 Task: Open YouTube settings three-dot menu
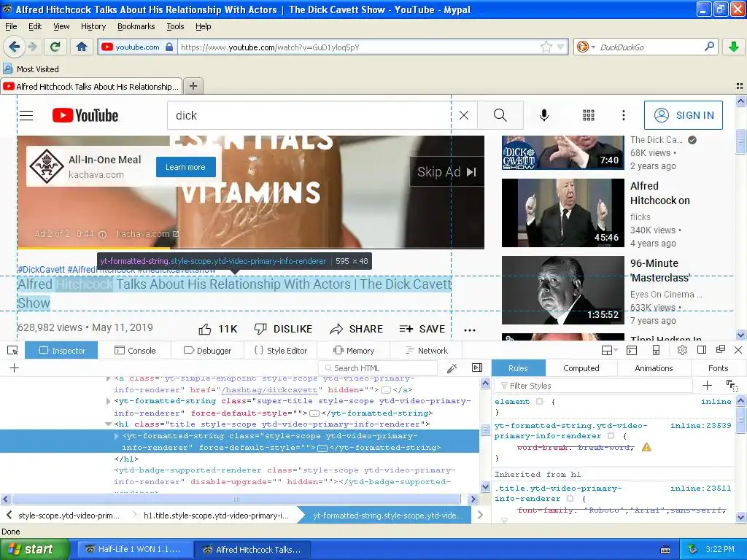coord(623,115)
